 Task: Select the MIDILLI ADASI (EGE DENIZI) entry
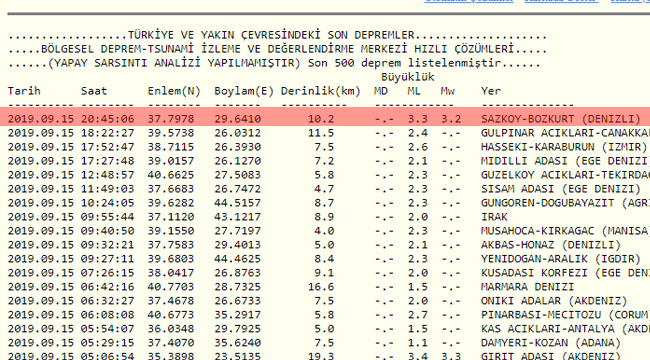pos(565,161)
